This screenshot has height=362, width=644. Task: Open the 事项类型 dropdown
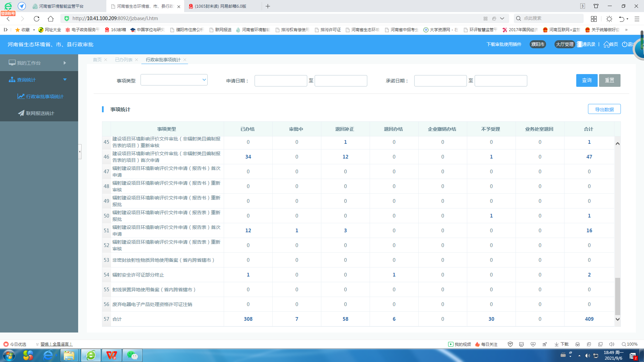[x=174, y=80]
